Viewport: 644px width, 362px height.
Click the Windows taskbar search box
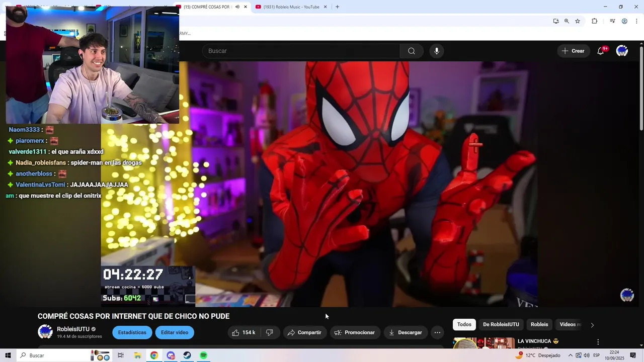pyautogui.click(x=64, y=355)
